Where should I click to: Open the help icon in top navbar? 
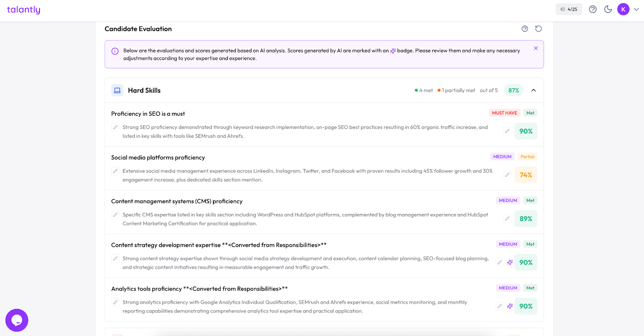click(592, 9)
